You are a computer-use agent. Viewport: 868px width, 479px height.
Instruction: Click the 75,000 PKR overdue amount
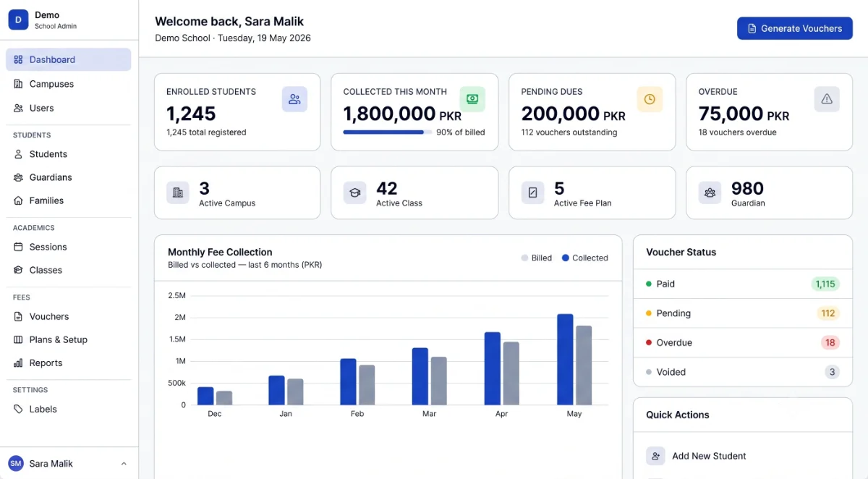[x=744, y=114]
